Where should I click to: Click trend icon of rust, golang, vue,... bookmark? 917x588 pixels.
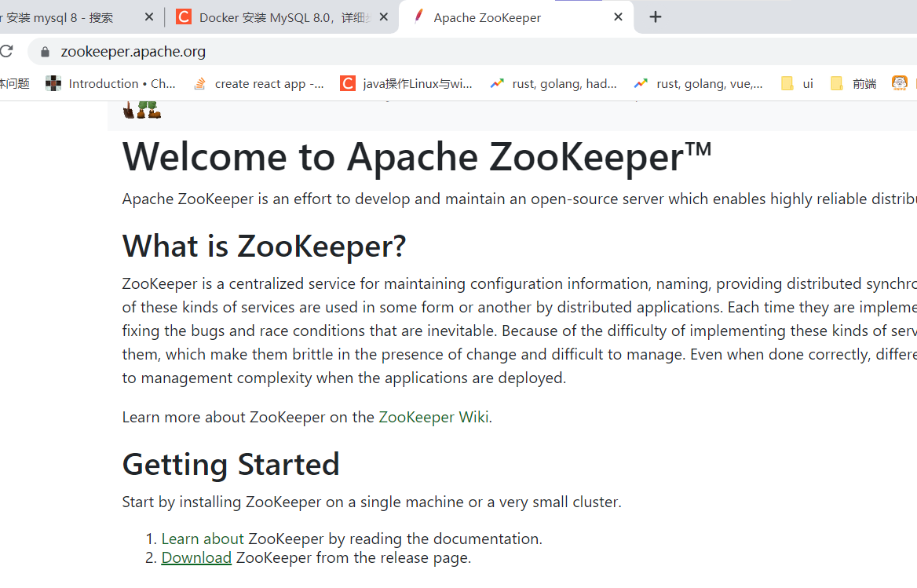(x=641, y=83)
